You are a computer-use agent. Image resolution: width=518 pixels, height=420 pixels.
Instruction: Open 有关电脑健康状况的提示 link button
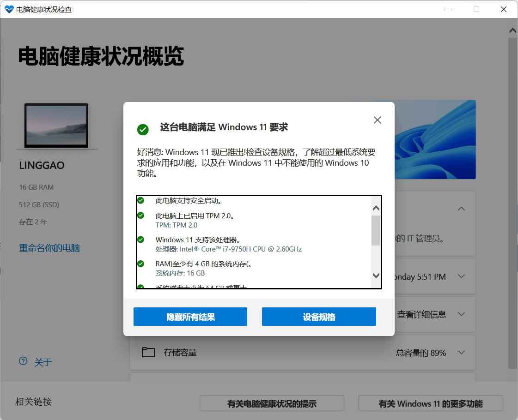click(272, 403)
